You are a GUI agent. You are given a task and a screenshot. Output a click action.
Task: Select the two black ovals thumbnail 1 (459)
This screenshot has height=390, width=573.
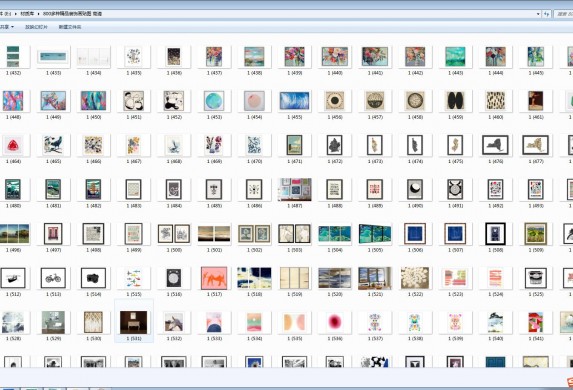[455, 101]
